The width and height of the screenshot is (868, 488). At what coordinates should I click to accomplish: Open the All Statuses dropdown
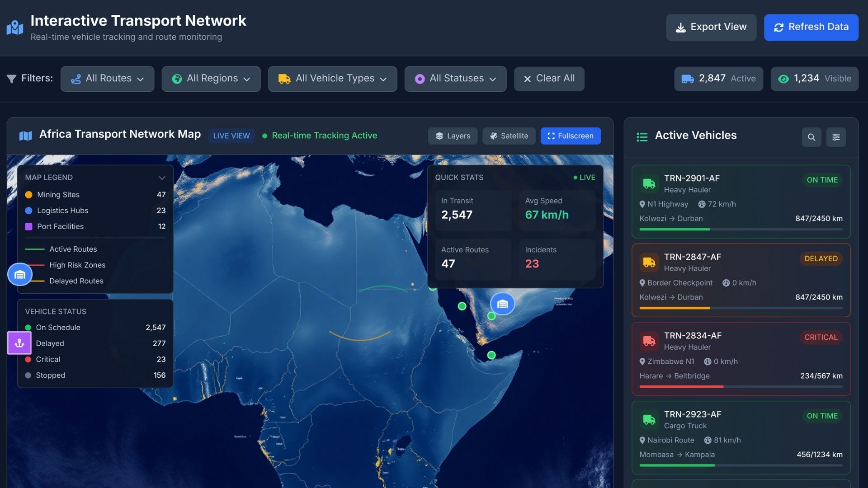pos(455,79)
